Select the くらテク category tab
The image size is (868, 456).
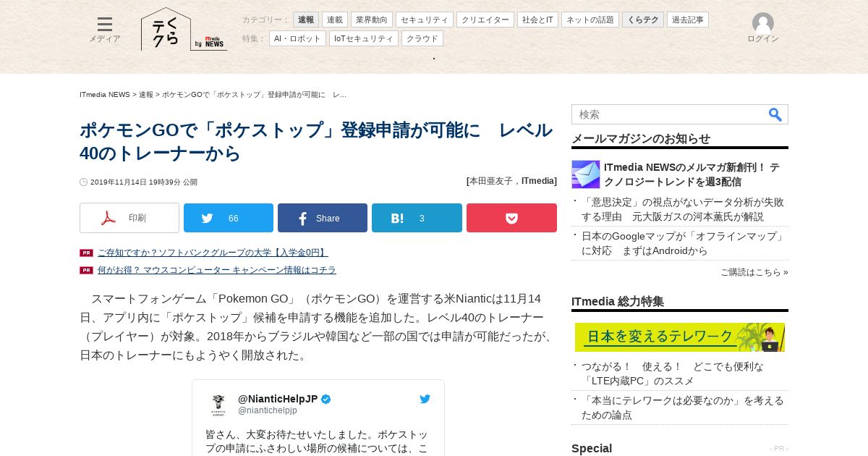click(643, 20)
